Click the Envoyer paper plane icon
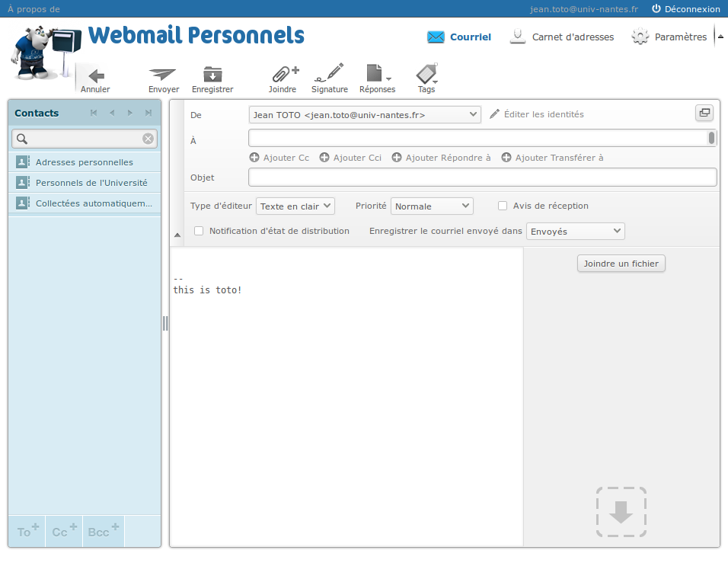This screenshot has width=728, height=563. point(163,74)
